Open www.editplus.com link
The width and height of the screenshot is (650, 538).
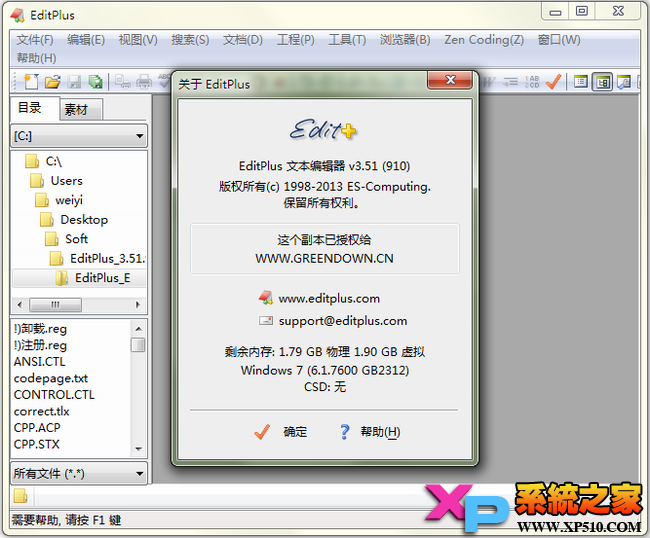[329, 298]
